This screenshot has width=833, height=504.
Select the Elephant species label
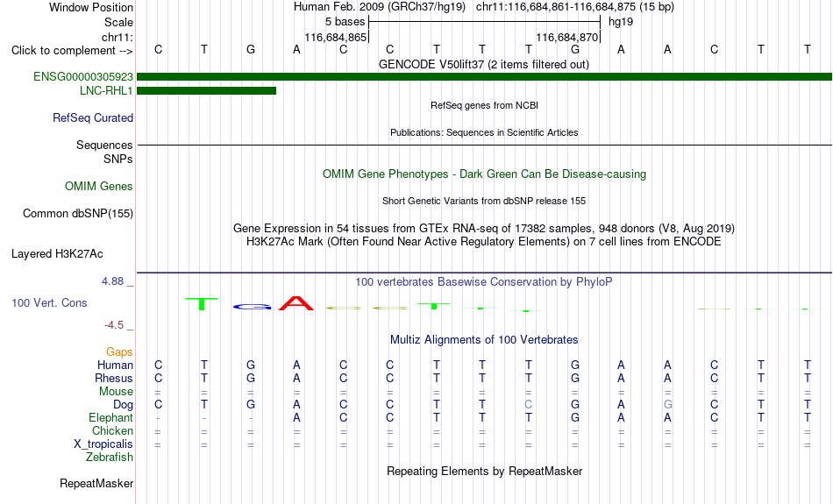coord(110,418)
